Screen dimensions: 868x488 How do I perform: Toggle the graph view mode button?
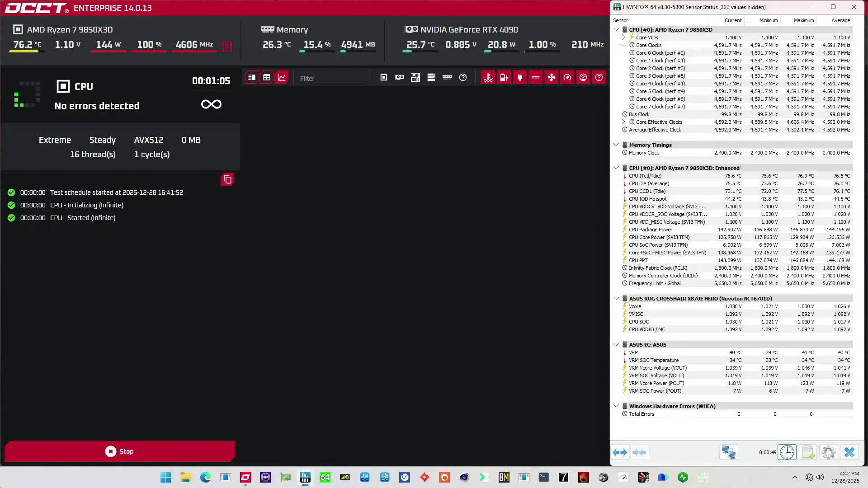282,77
